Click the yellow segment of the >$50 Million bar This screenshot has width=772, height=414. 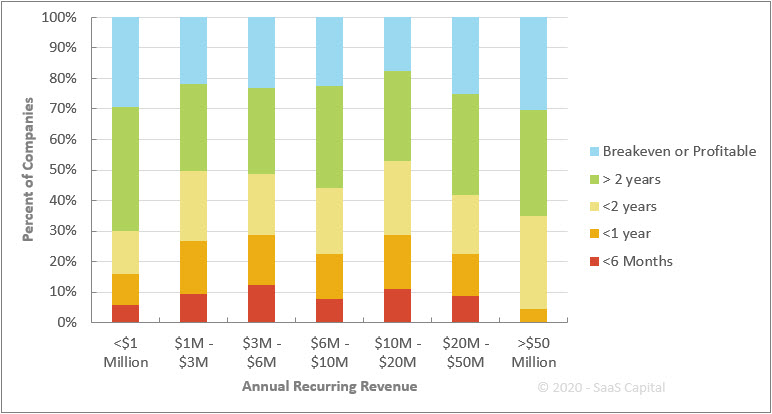click(x=534, y=262)
